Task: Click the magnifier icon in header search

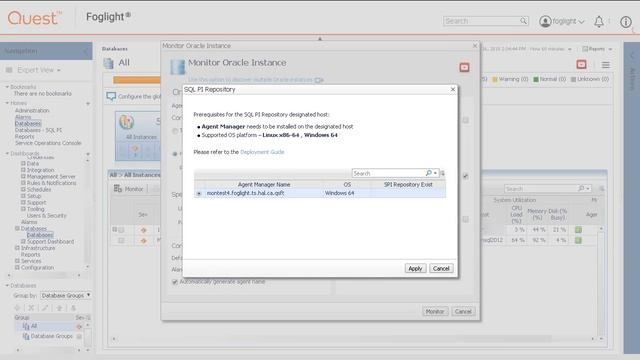Action: [523, 21]
